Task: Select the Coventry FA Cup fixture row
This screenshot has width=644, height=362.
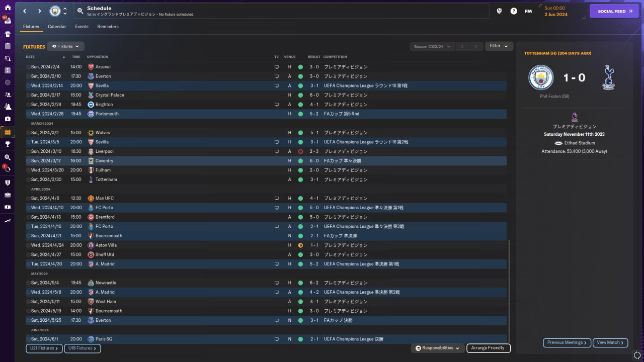Action: coord(266,161)
